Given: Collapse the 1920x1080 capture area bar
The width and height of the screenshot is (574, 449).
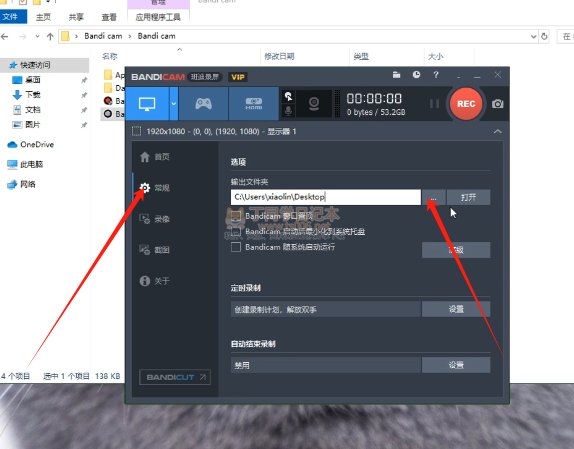Looking at the screenshot, I should [x=497, y=131].
